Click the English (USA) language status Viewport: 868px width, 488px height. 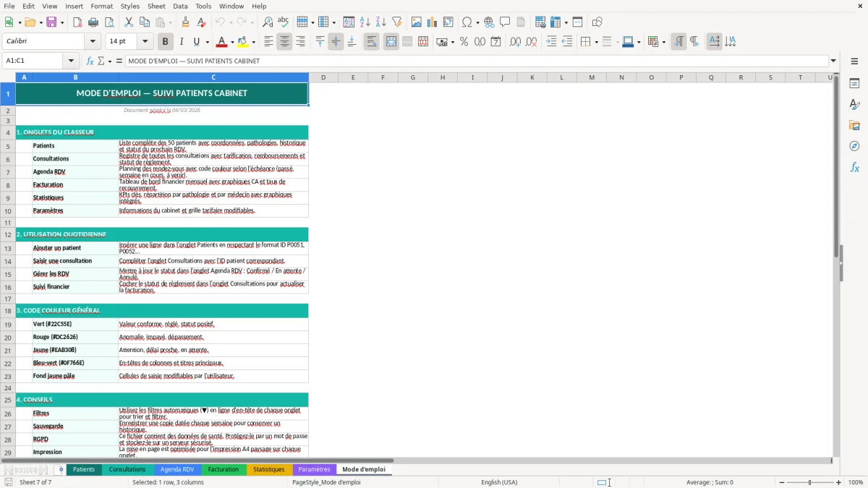point(499,482)
